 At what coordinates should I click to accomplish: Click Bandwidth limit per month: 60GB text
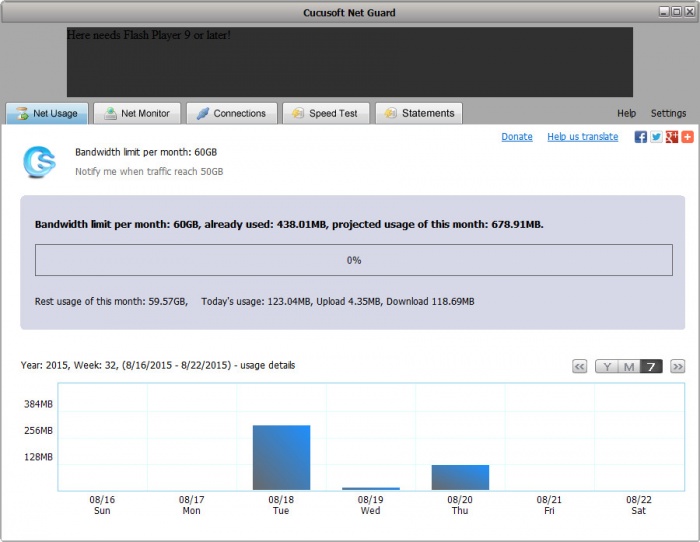(146, 152)
